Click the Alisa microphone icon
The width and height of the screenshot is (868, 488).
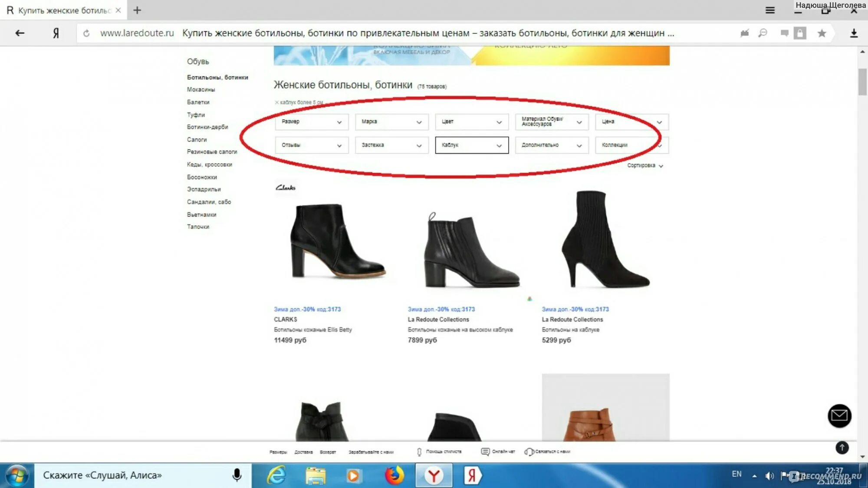pyautogui.click(x=237, y=475)
